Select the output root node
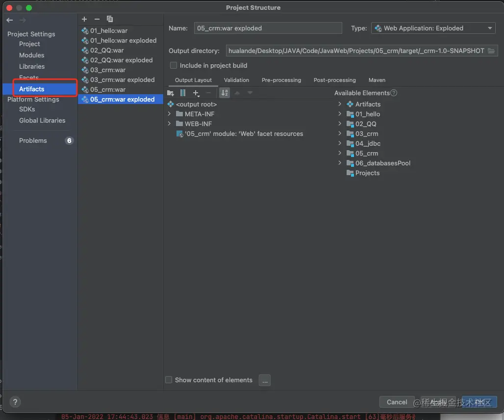 coord(192,104)
